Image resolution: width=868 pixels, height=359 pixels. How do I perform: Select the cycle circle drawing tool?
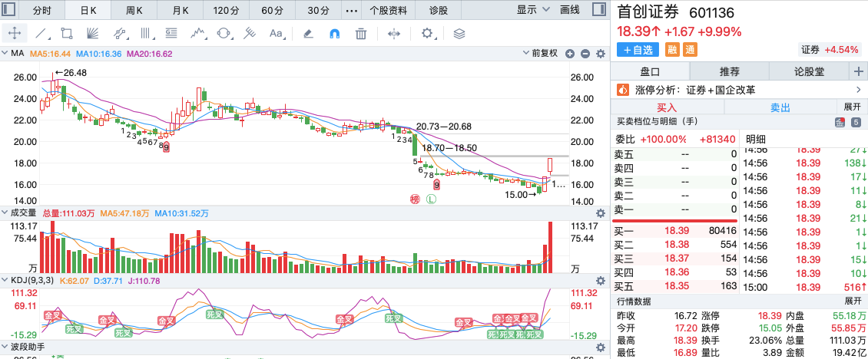pyautogui.click(x=224, y=33)
